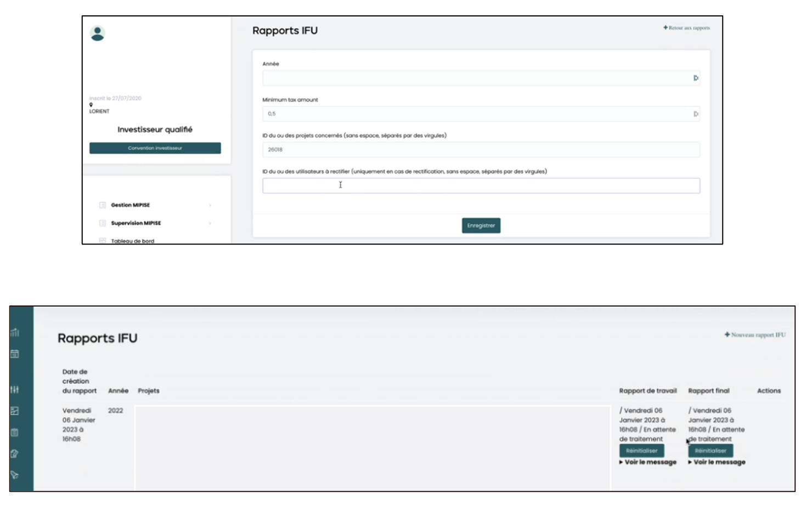Click the edit note icon in sidebar
Viewport: 812px width, 510px height.
tap(15, 454)
